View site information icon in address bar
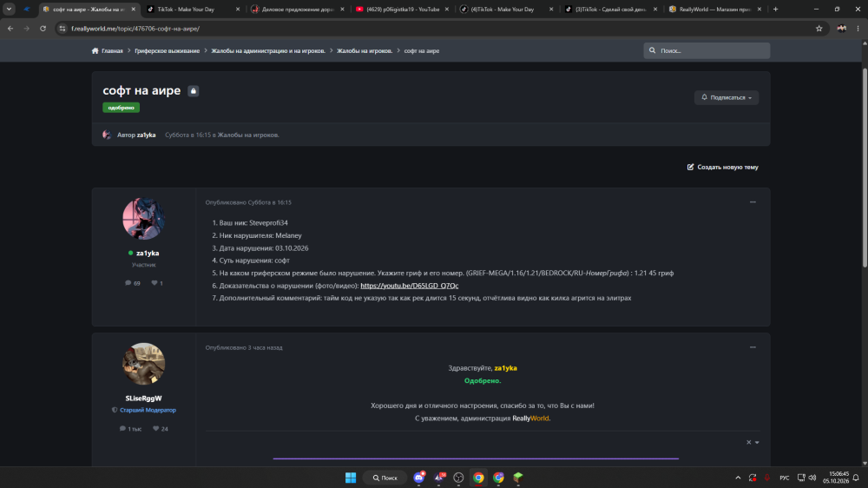The height and width of the screenshot is (488, 868). coord(62,29)
